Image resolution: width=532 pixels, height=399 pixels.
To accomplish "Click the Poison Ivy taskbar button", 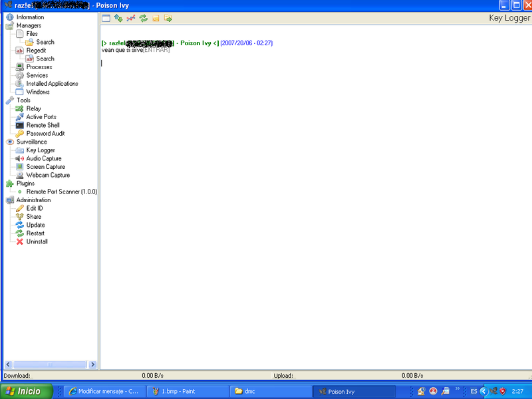I will [354, 391].
